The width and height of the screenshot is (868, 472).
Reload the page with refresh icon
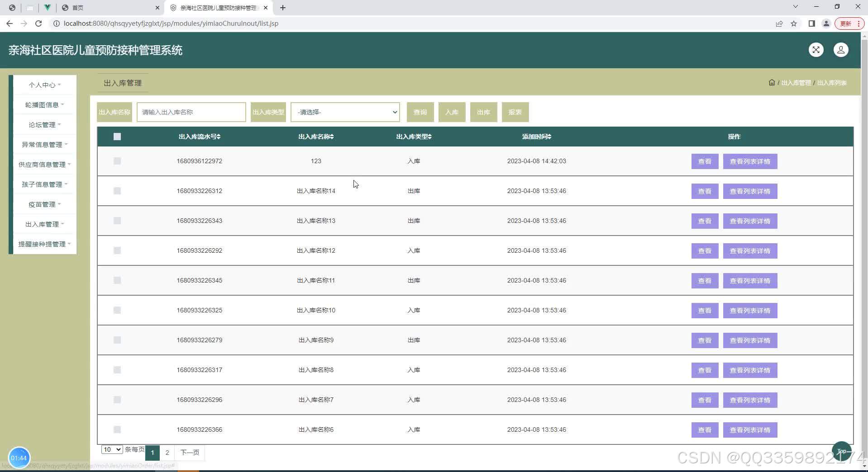(38, 24)
